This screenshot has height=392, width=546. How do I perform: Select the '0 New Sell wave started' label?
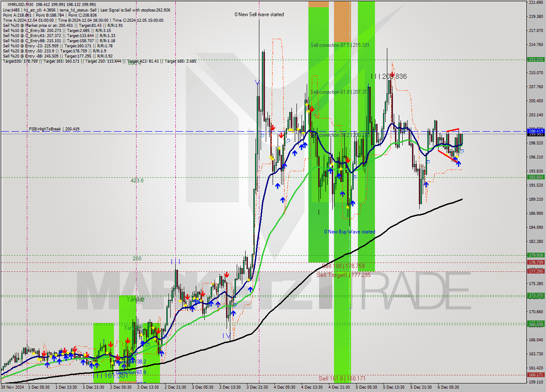coord(259,14)
